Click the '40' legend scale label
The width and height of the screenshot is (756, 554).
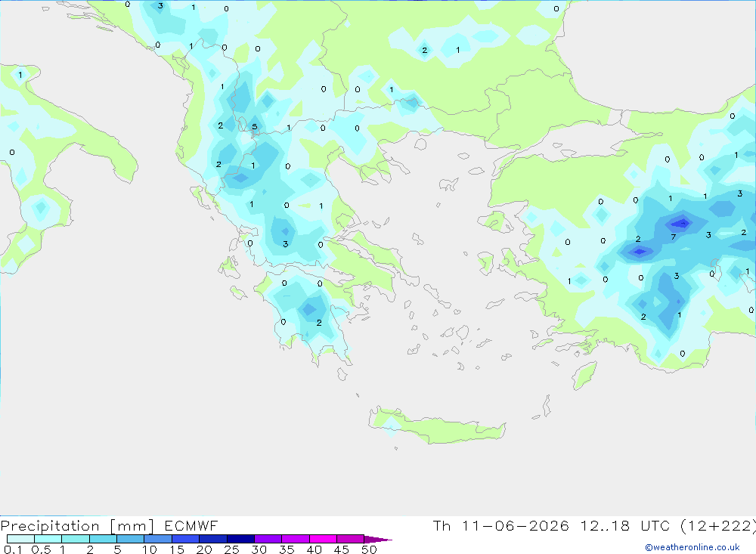tap(314, 549)
